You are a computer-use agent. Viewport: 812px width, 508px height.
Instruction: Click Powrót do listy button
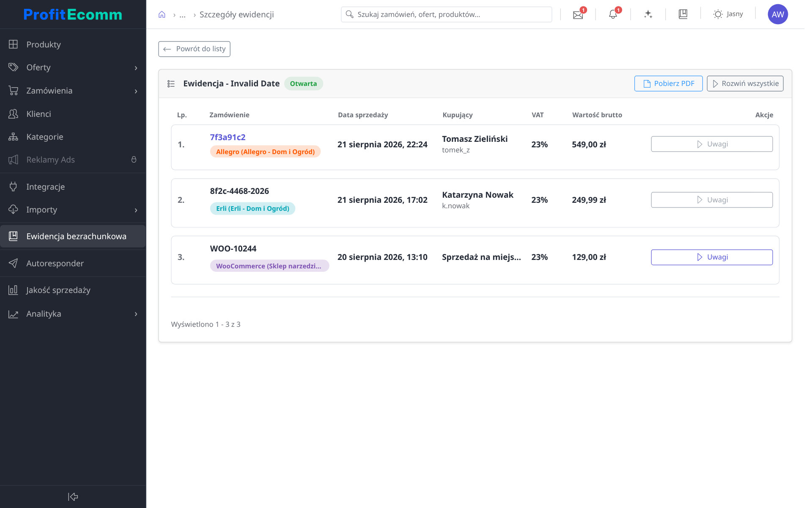194,49
